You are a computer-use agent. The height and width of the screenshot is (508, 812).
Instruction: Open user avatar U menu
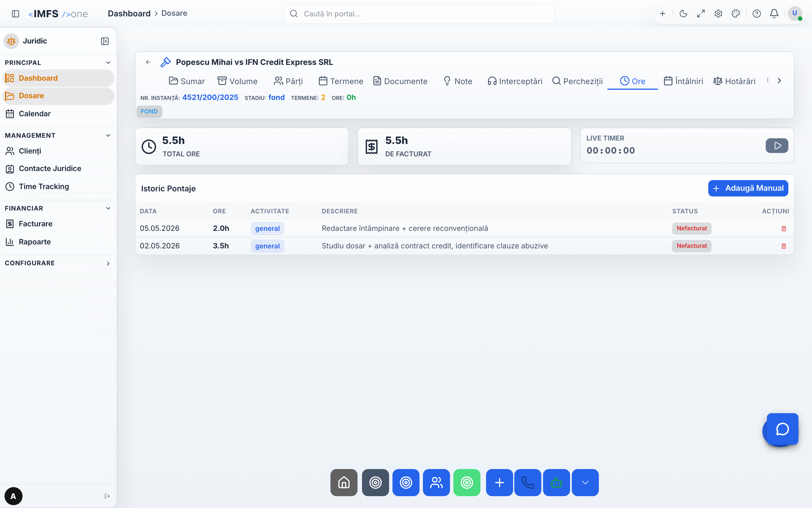tap(795, 14)
